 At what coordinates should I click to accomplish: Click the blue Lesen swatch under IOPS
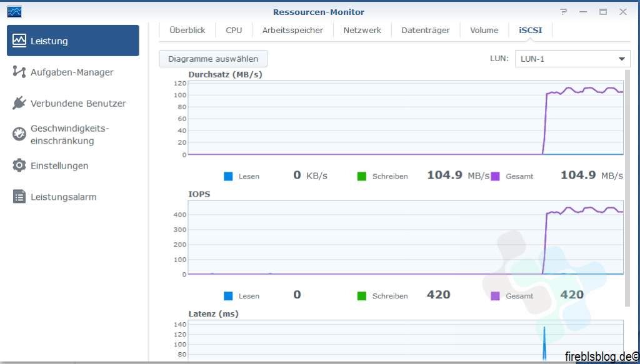coord(228,296)
